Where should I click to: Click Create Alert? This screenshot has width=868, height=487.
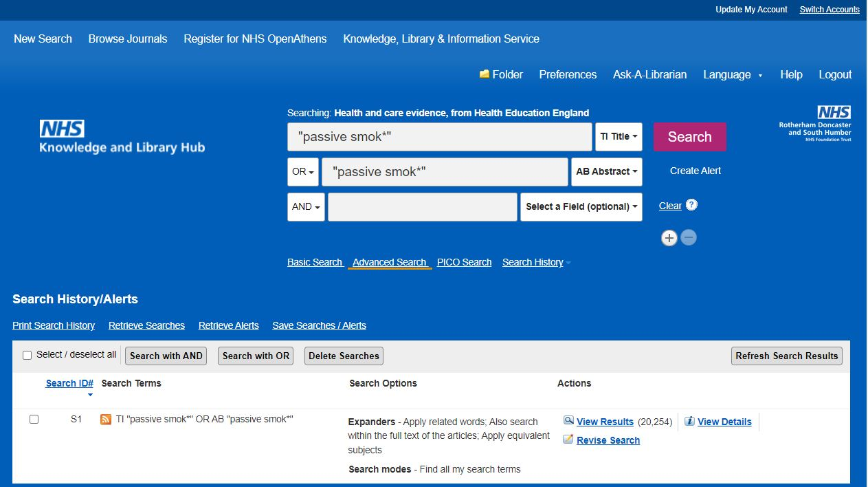point(695,171)
